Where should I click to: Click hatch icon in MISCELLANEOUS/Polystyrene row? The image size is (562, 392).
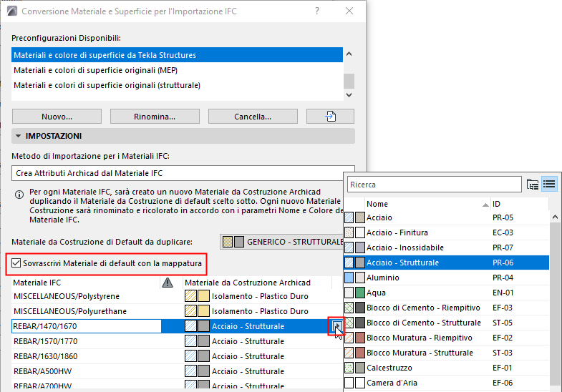click(x=190, y=296)
